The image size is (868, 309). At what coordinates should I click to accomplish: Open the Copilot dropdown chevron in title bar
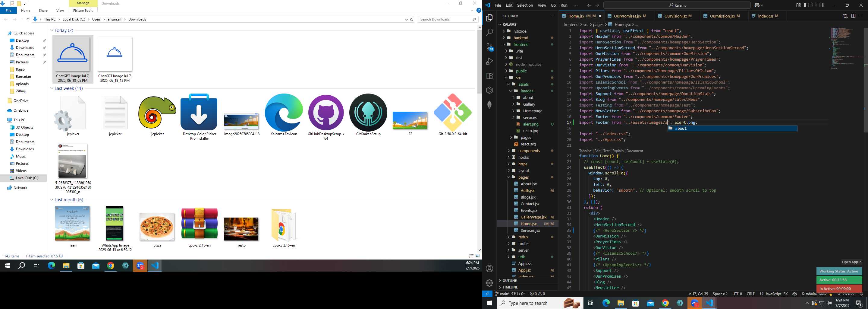coord(762,5)
